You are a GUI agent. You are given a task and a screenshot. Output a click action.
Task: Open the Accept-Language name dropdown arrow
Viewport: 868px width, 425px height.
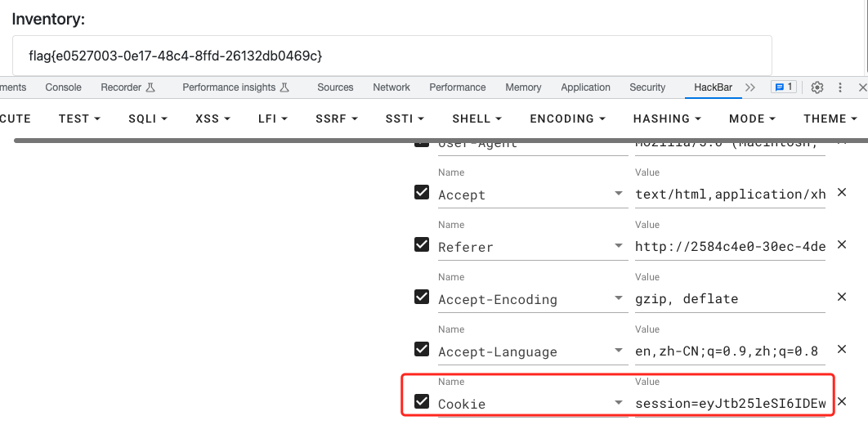pos(620,351)
